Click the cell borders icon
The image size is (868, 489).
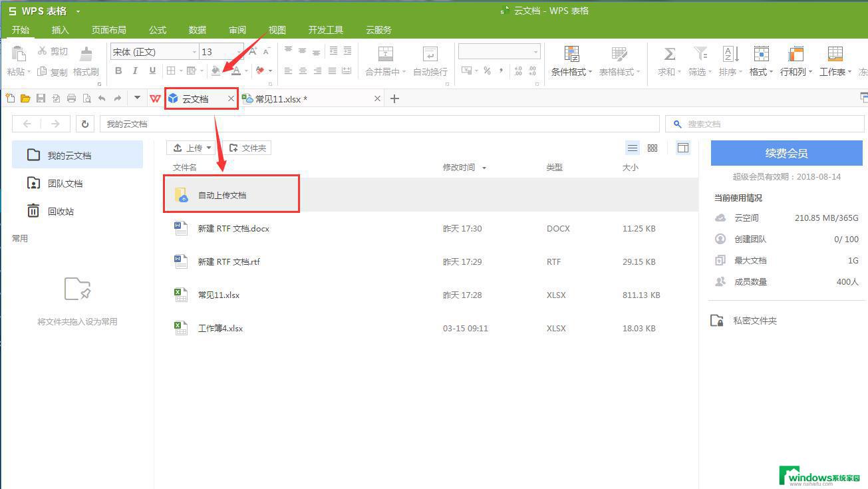[x=171, y=71]
